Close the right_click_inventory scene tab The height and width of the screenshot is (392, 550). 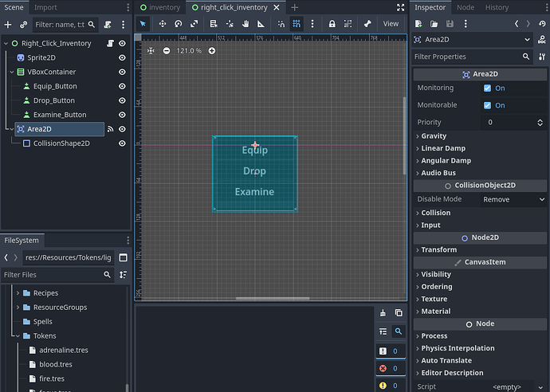[x=277, y=7]
